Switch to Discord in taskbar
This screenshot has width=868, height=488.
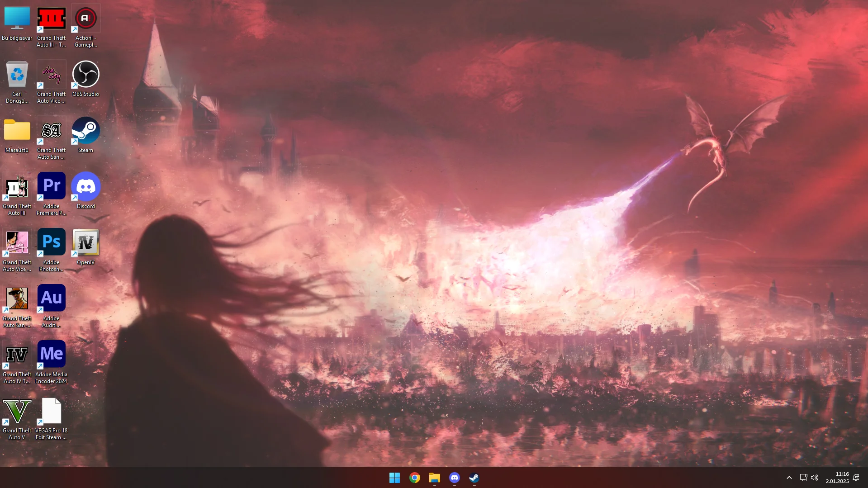(454, 478)
